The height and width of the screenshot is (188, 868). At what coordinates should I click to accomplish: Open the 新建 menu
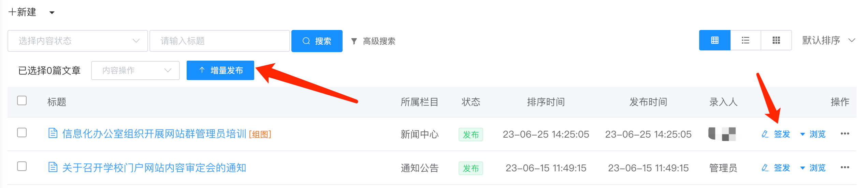click(31, 13)
